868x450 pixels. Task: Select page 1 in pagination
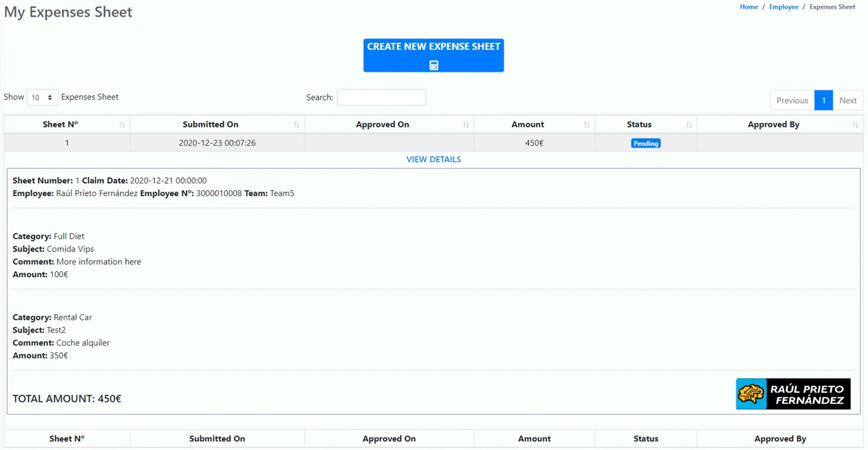coord(823,101)
